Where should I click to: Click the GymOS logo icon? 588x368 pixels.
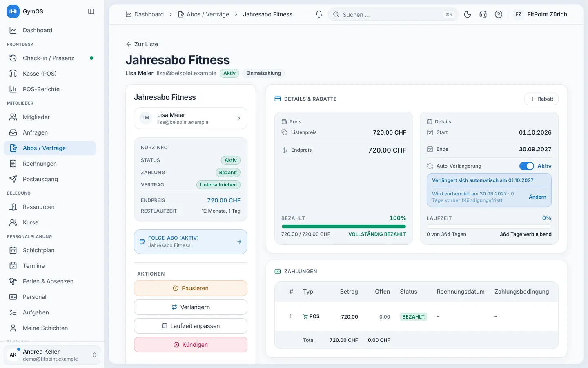pyautogui.click(x=13, y=11)
